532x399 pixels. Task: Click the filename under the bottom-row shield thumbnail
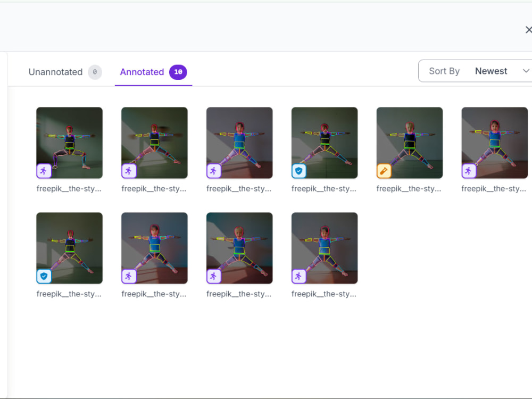(69, 294)
